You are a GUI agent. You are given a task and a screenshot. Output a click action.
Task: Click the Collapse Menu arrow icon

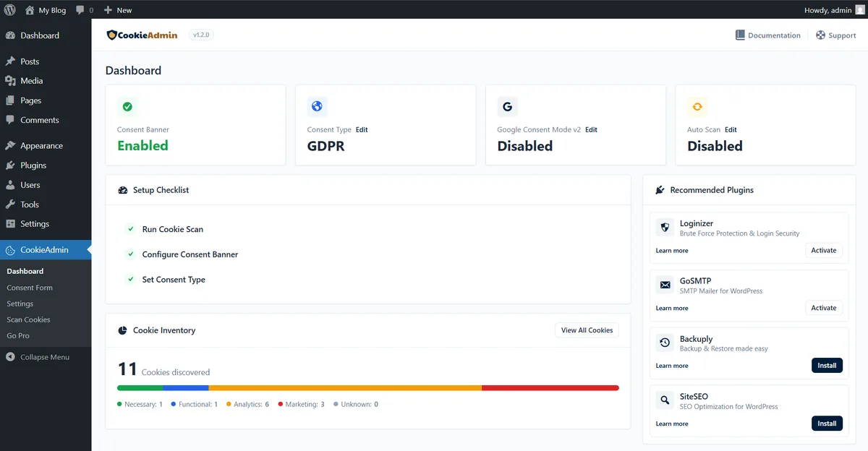[10, 357]
